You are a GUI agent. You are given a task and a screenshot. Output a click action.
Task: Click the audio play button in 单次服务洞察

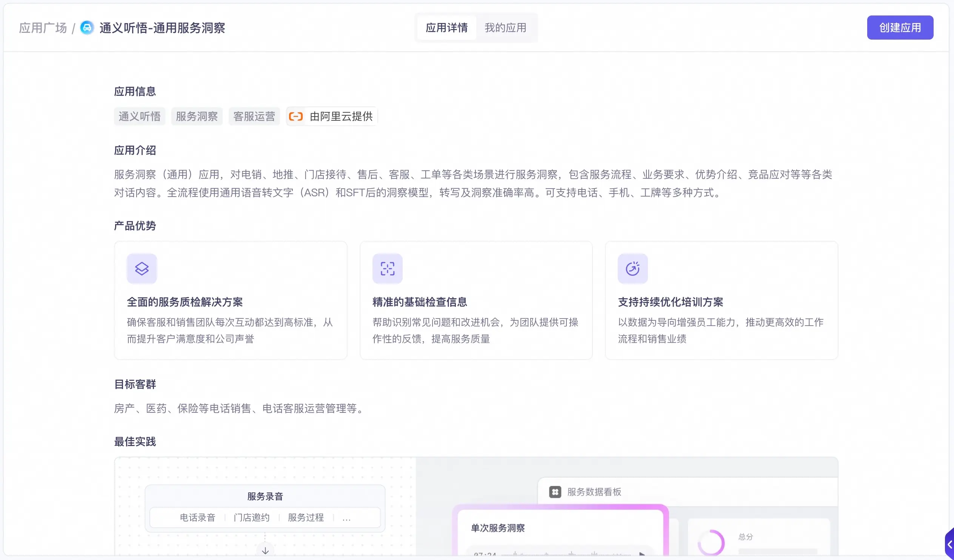642,554
